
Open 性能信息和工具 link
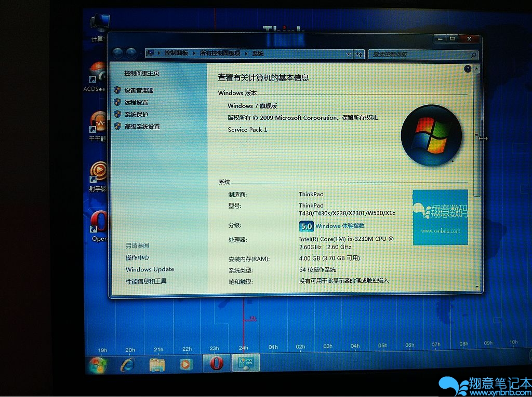tap(146, 281)
